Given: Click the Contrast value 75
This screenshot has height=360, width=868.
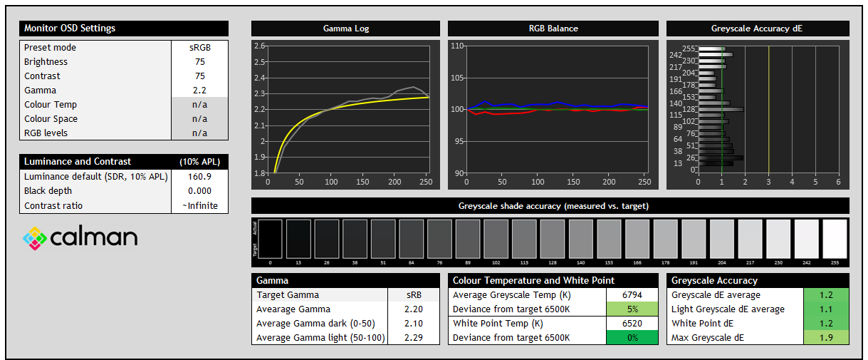Looking at the screenshot, I should (200, 76).
